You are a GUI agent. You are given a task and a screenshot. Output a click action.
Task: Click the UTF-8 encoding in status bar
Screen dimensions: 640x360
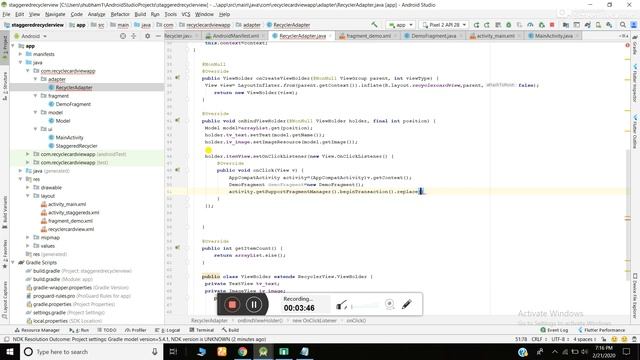click(x=559, y=339)
